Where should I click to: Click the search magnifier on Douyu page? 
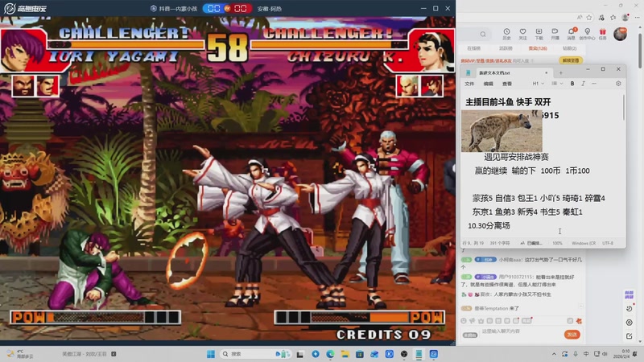coord(483,34)
